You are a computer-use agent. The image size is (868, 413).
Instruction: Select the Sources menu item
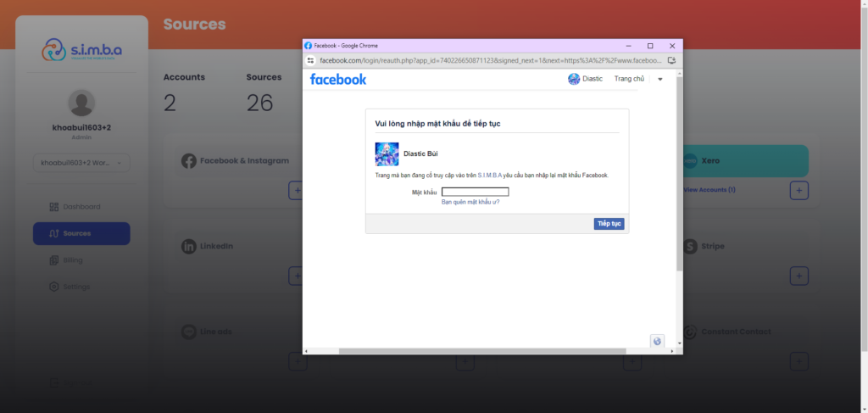point(81,233)
